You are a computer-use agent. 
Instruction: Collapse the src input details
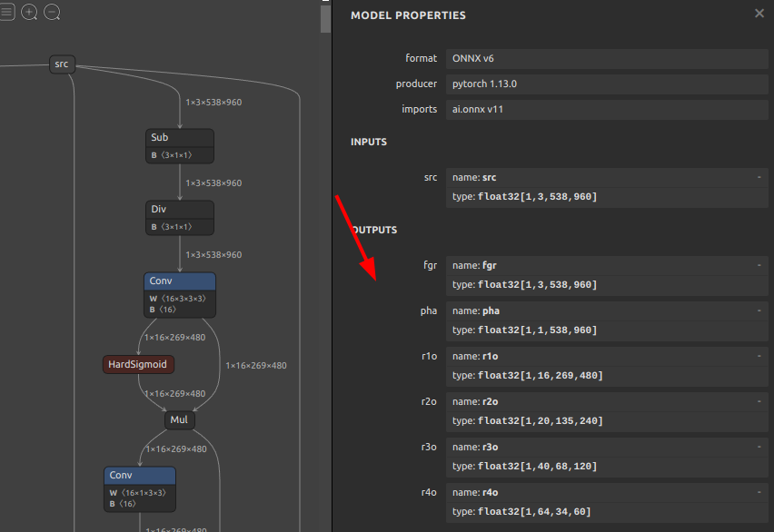(x=759, y=177)
